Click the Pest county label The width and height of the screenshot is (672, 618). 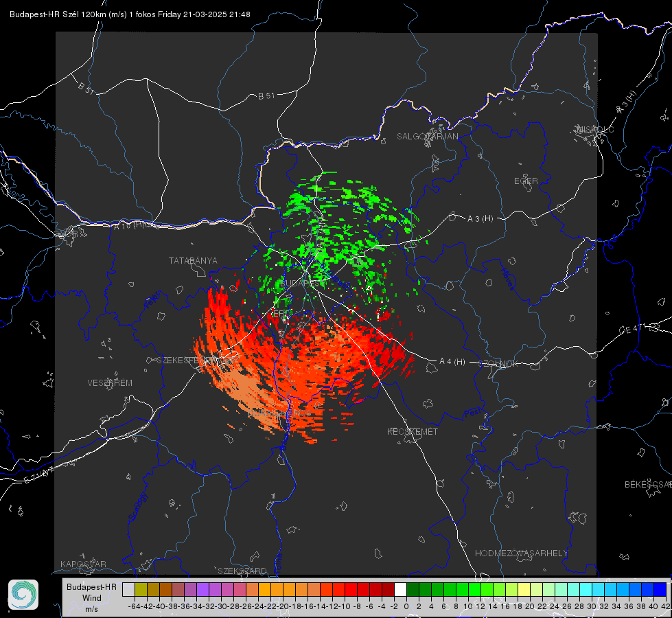coord(472,413)
